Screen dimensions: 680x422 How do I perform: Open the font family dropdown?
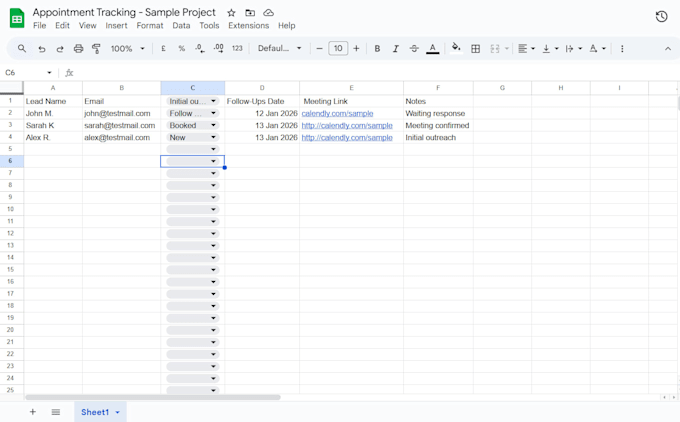(x=280, y=49)
